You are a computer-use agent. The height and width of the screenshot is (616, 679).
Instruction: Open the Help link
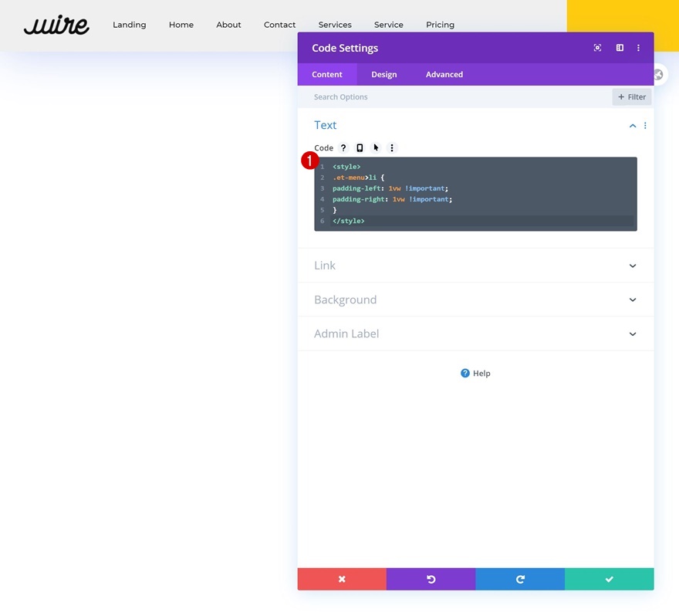pos(475,374)
